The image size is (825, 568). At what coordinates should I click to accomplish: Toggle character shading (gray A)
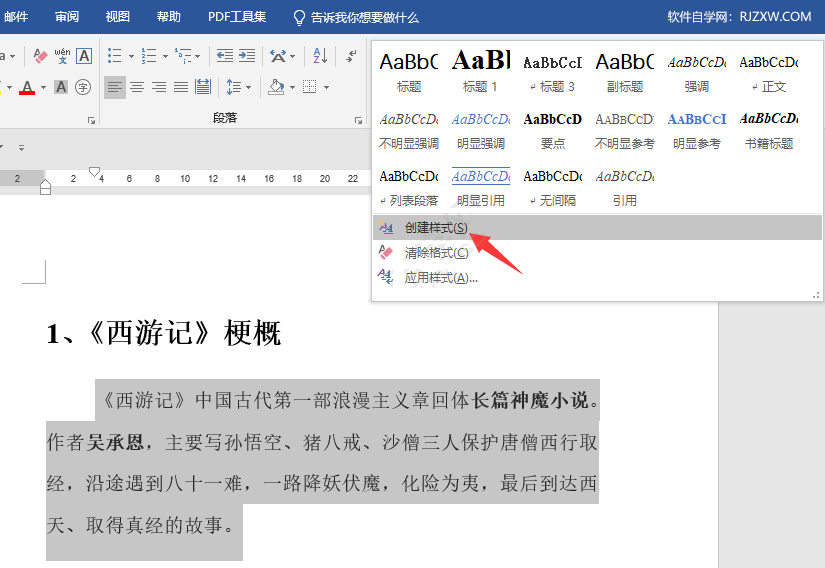click(x=61, y=87)
